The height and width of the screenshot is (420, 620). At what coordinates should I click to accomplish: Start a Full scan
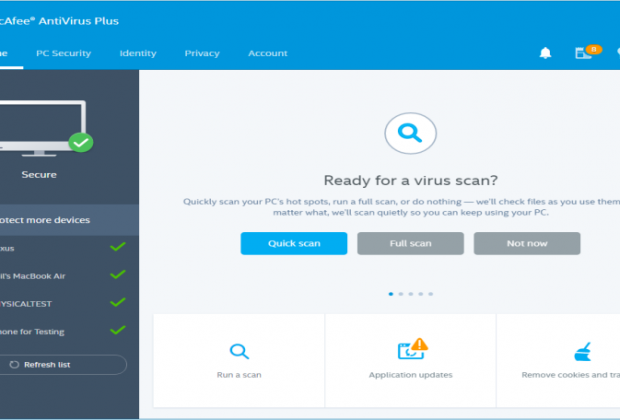410,243
